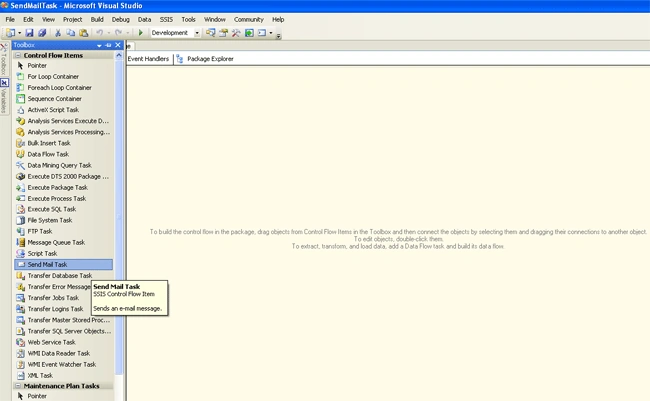This screenshot has width=650, height=401.
Task: Click the Paste clipboard icon
Action: pyautogui.click(x=84, y=33)
